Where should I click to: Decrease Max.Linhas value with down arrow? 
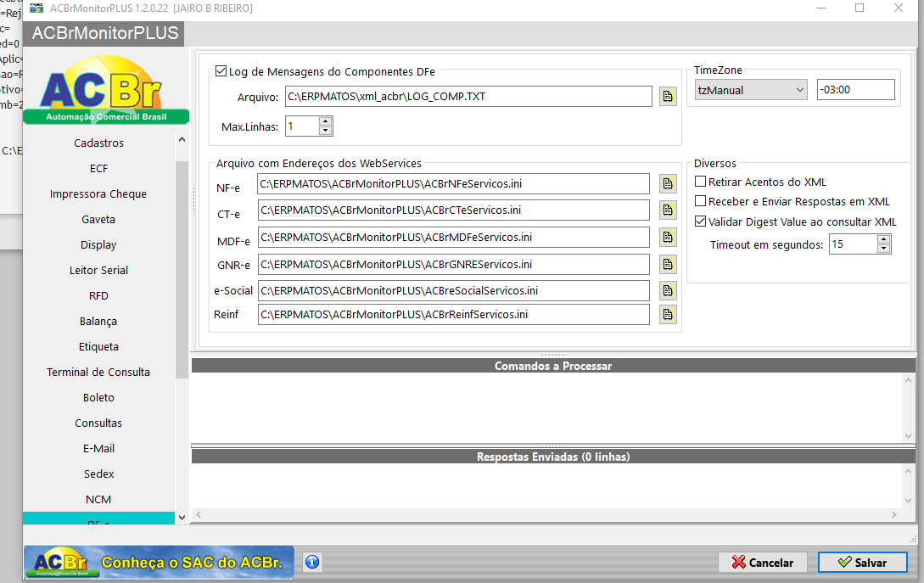(x=325, y=131)
